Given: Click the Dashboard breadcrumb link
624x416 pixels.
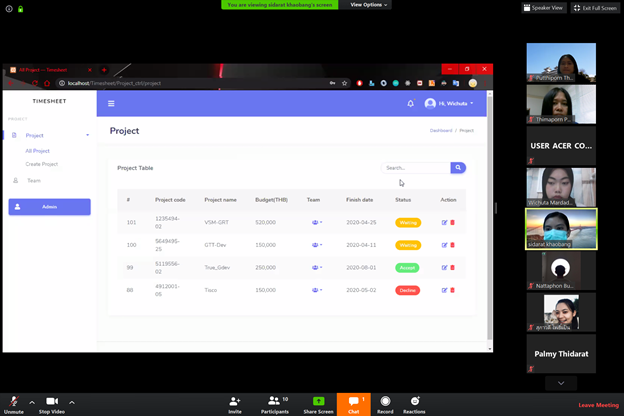Looking at the screenshot, I should 441,131.
